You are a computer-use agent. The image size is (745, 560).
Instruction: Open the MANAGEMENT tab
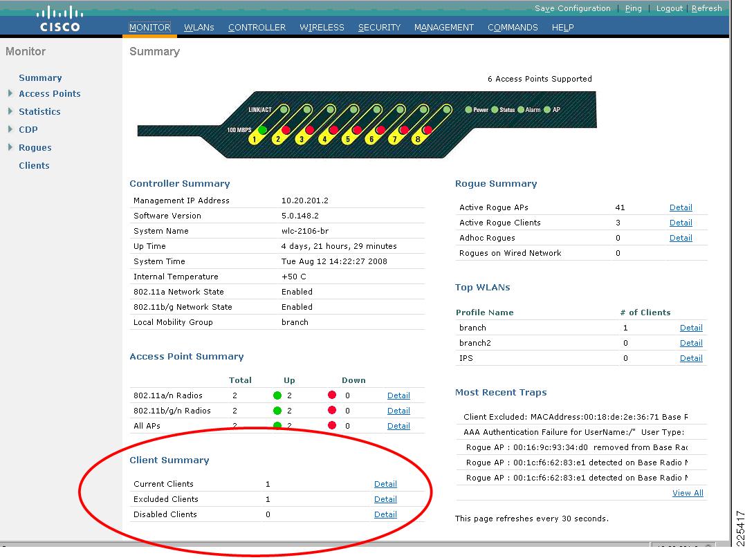443,27
